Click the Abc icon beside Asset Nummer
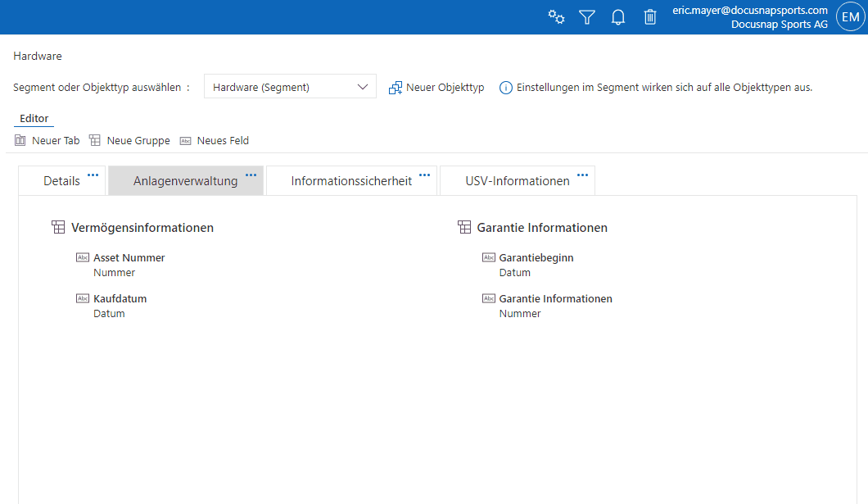This screenshot has height=504, width=868. tap(83, 257)
